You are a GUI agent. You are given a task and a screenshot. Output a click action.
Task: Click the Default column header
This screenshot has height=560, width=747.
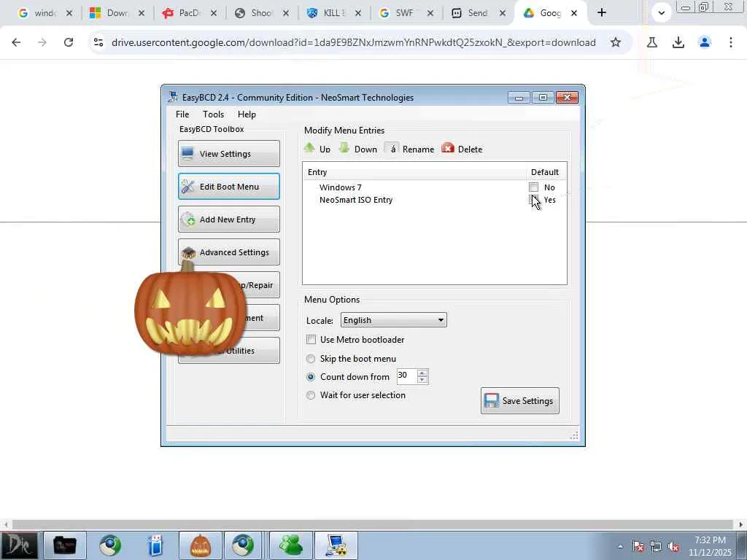click(x=545, y=172)
